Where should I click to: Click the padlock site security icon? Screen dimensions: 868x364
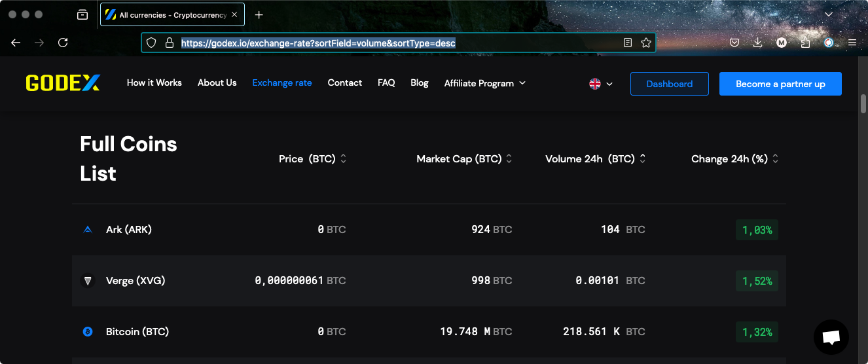(x=169, y=43)
